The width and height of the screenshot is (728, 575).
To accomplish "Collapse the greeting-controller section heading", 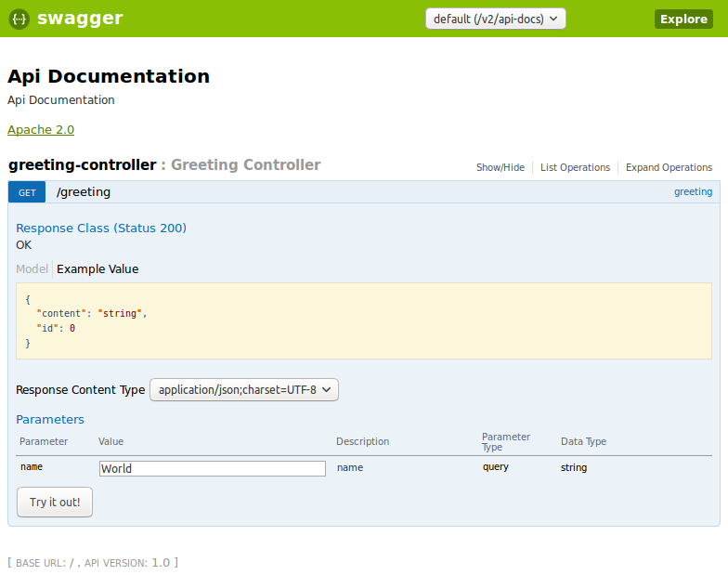I will 83,165.
